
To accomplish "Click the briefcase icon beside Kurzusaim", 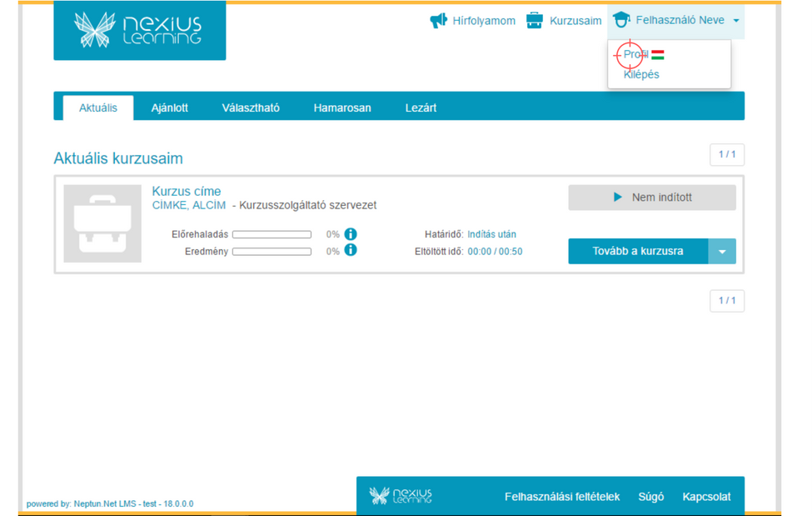I will click(x=535, y=21).
